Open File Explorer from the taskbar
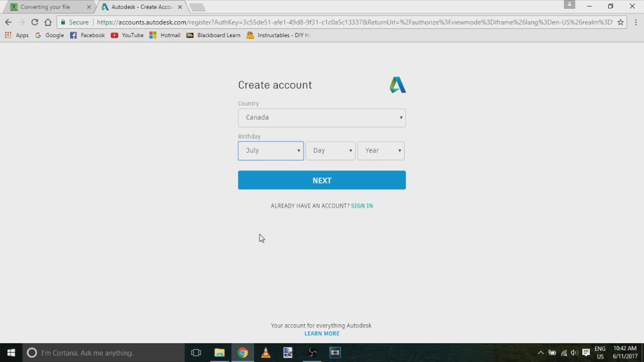The height and width of the screenshot is (362, 644). click(x=219, y=353)
